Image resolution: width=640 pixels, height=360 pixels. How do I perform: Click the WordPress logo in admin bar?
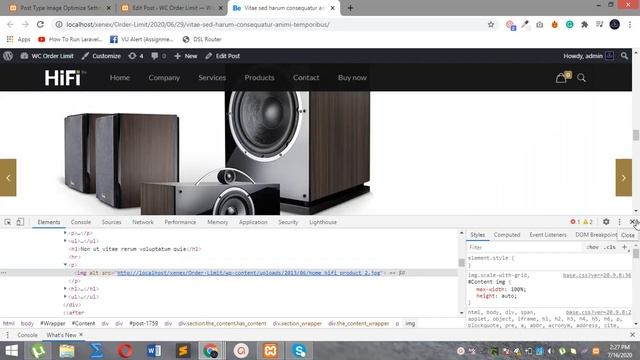[8, 56]
